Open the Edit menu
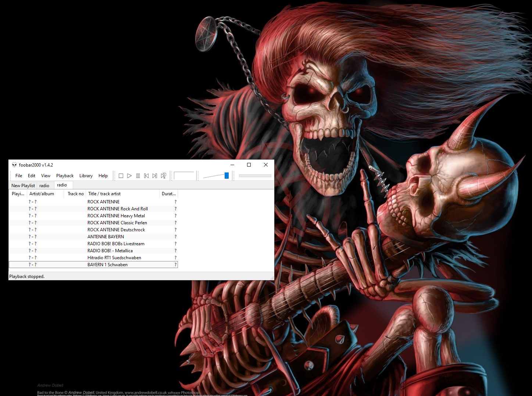 point(32,176)
